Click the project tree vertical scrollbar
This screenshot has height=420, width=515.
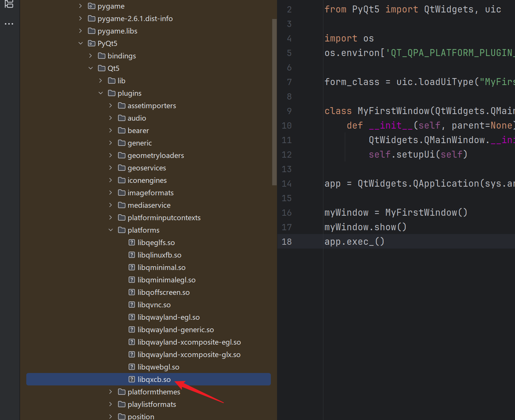(x=274, y=102)
